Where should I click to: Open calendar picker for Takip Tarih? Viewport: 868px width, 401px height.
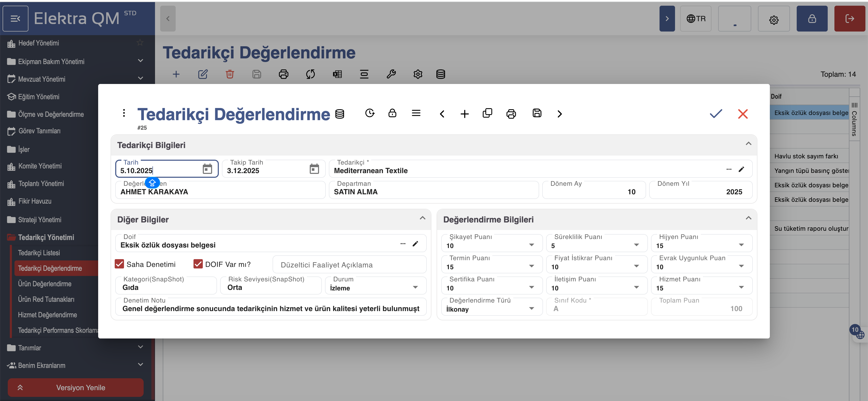coord(314,169)
